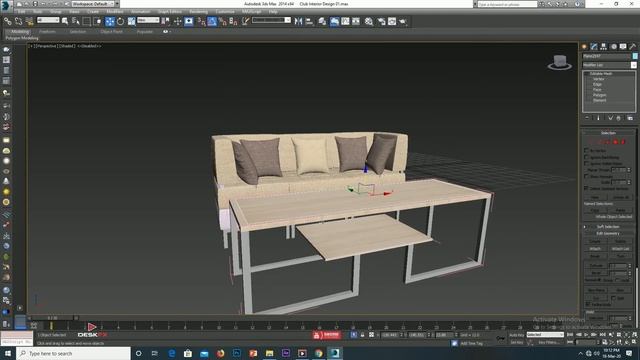Click the Unhide All button
The height and width of the screenshot is (360, 640).
[621, 197]
